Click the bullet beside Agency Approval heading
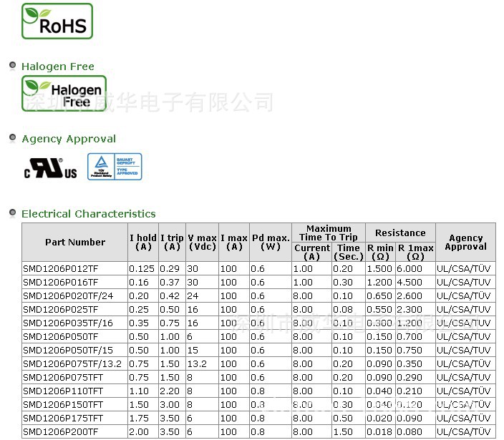The image size is (504, 440). (12, 138)
